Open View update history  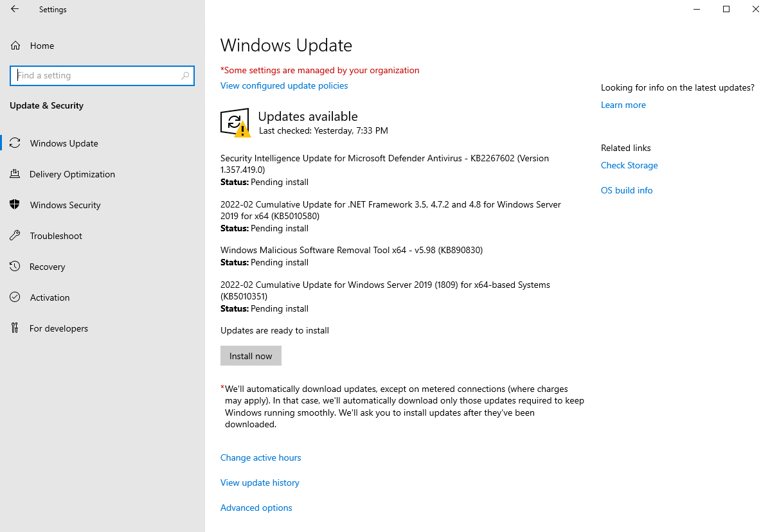[x=260, y=483]
